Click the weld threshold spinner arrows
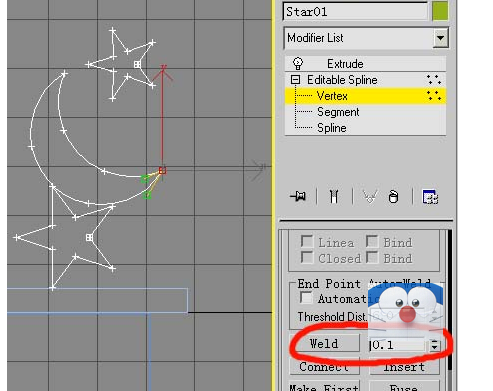 [434, 345]
